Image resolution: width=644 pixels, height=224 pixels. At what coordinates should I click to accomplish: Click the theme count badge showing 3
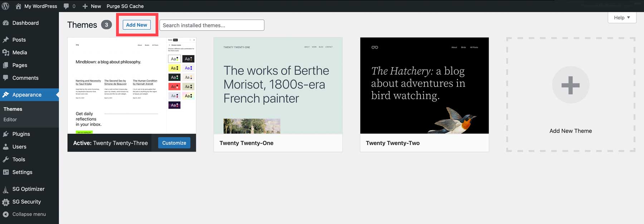pos(106,25)
